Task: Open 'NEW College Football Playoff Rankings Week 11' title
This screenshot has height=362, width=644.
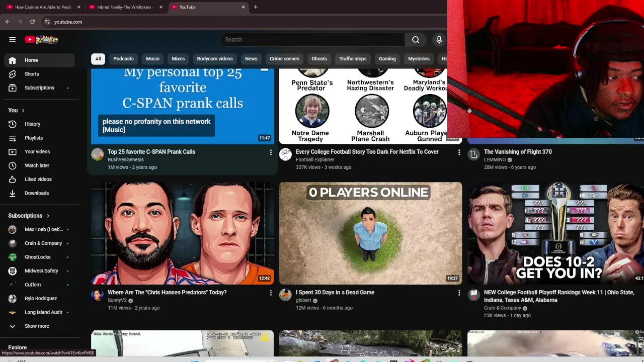Action: 559,296
